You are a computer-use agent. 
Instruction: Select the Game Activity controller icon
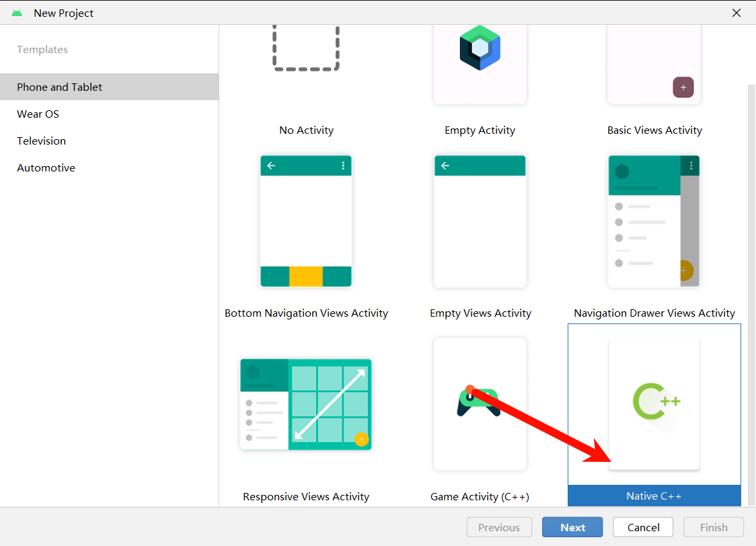coord(478,401)
